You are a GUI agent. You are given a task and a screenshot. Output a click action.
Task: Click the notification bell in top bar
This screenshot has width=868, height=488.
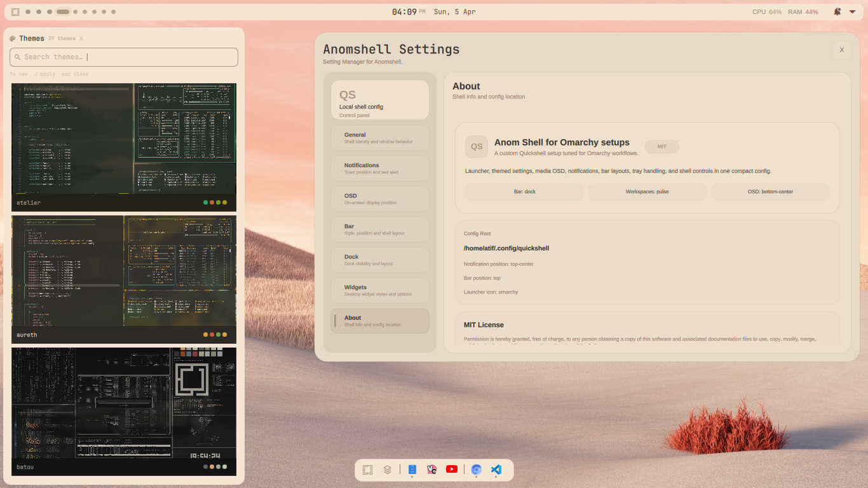837,11
